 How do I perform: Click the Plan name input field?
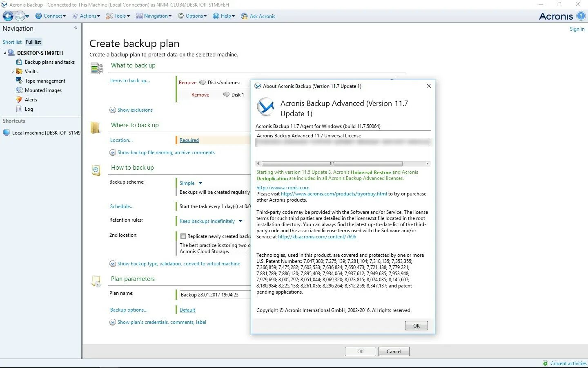(215, 294)
